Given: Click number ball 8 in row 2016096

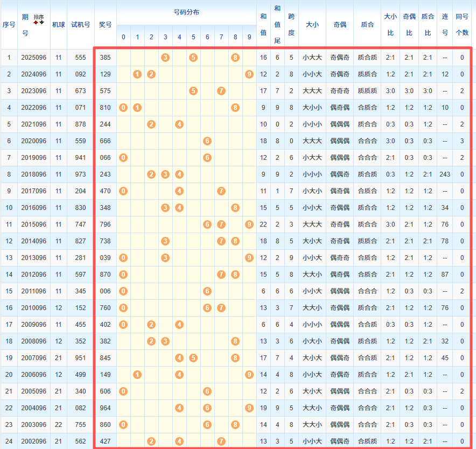Looking at the screenshot, I should (x=235, y=208).
